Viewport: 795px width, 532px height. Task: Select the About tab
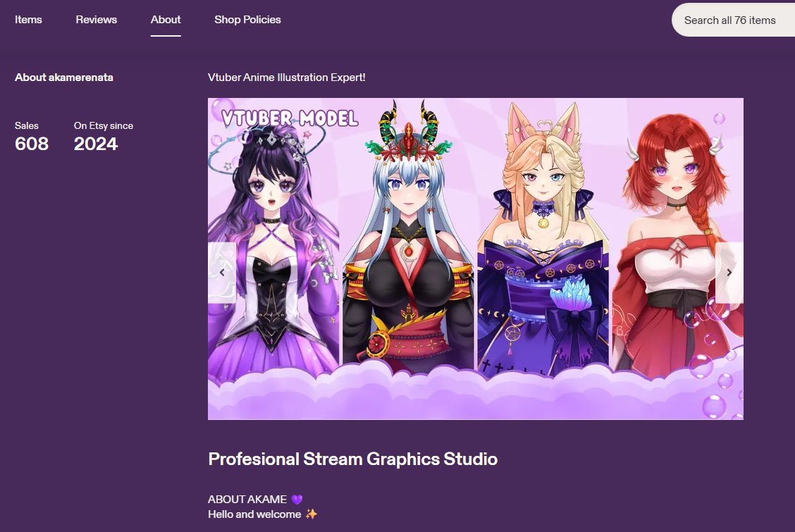click(x=166, y=20)
